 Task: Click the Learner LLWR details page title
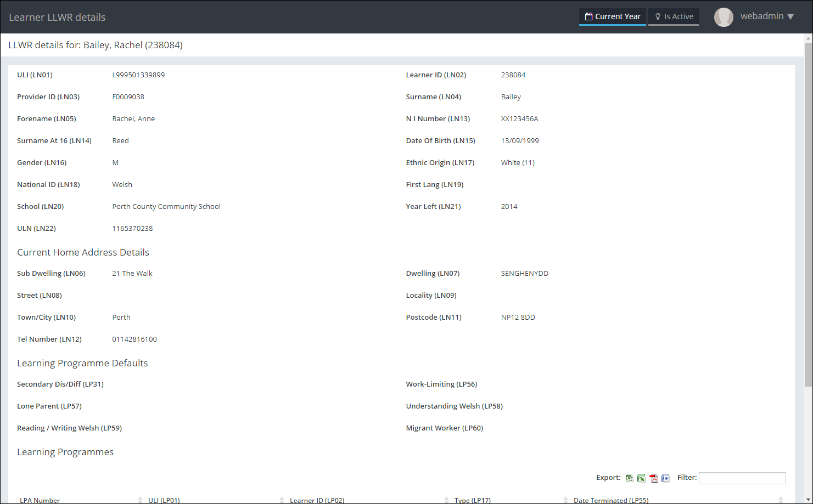57,17
